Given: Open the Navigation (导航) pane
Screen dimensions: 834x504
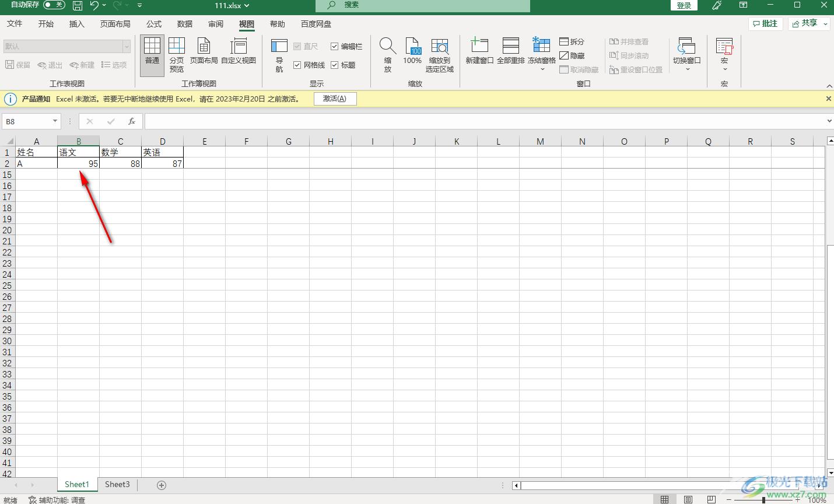Looking at the screenshot, I should point(279,54).
